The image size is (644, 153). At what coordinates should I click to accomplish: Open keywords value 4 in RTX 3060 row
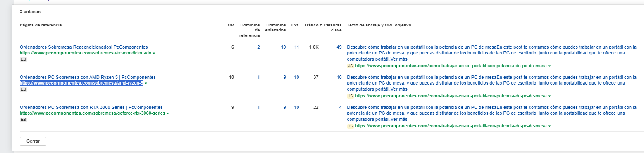click(x=340, y=107)
